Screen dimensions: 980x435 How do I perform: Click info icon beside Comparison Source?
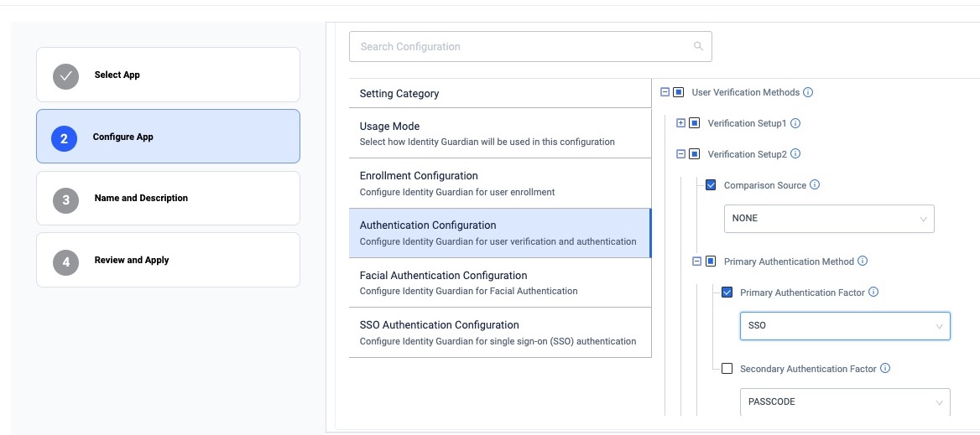click(x=815, y=185)
